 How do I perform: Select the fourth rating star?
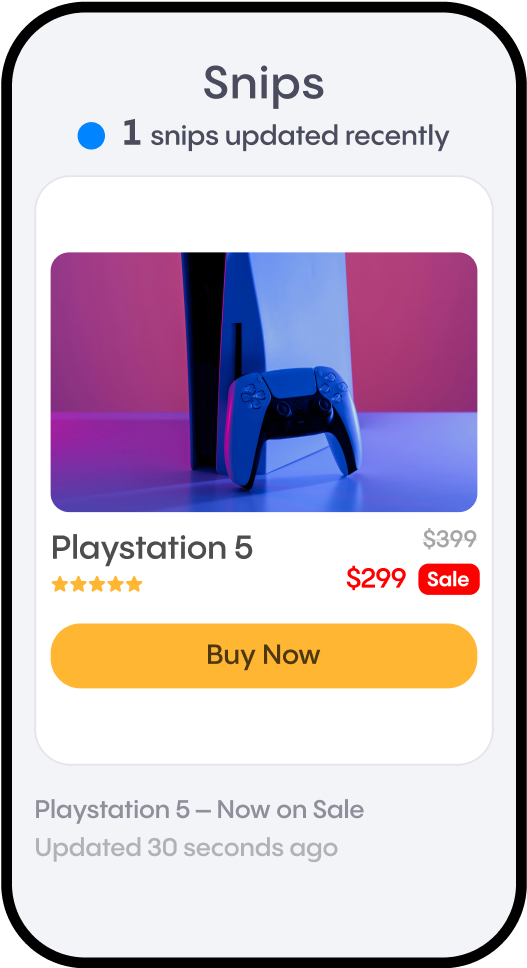(x=115, y=584)
